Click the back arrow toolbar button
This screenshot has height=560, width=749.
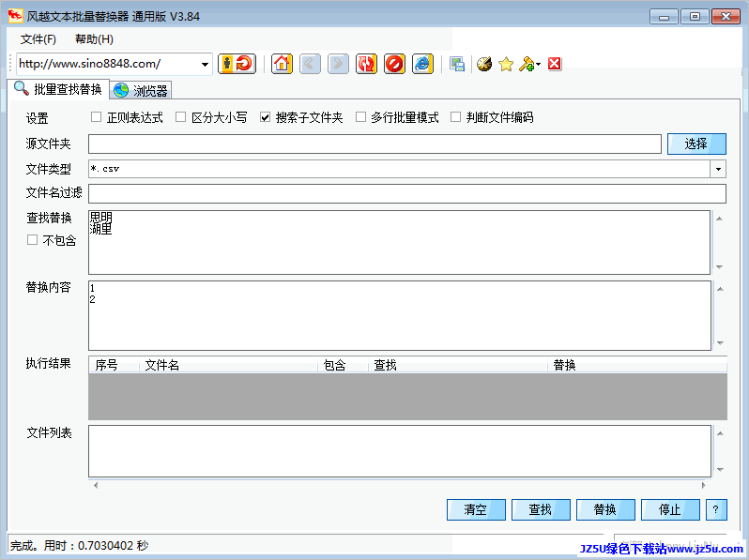[x=310, y=64]
